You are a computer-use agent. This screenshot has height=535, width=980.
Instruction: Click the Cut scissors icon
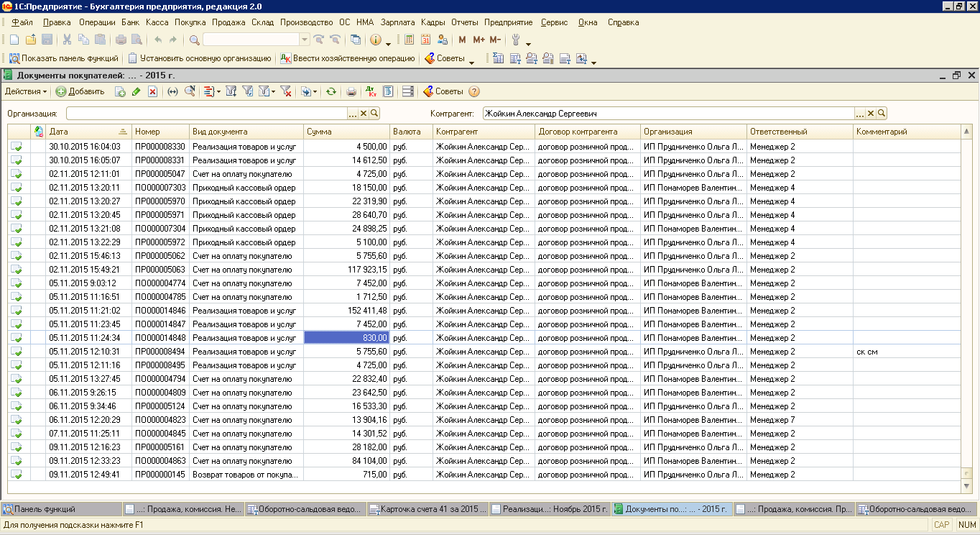[67, 40]
